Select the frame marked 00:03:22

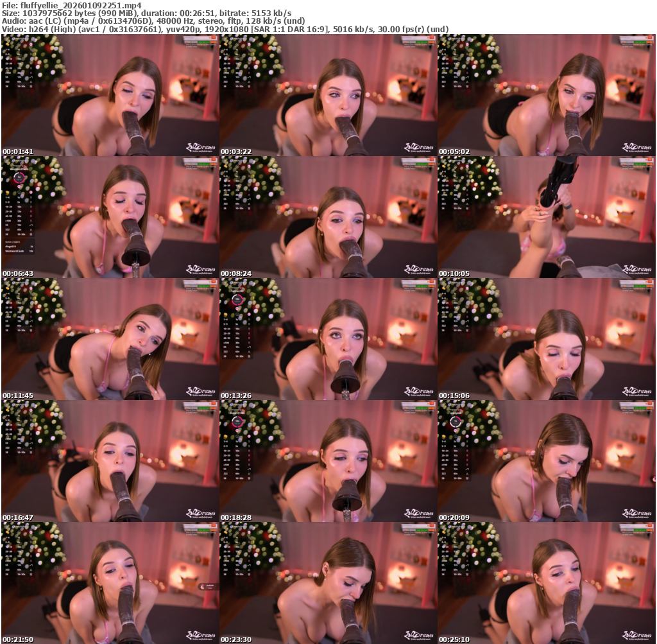(x=328, y=95)
